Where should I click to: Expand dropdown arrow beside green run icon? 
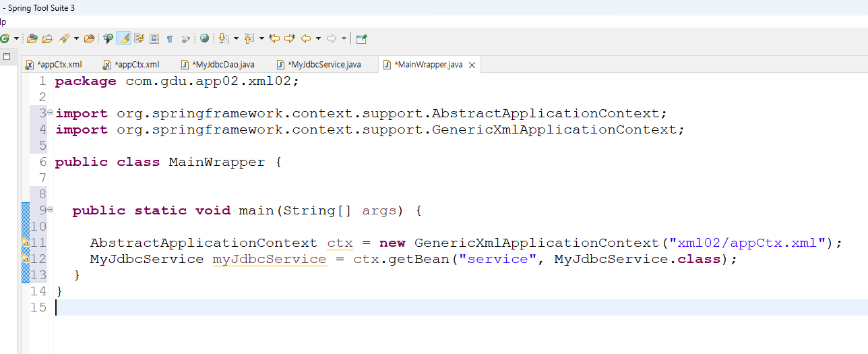click(x=16, y=38)
